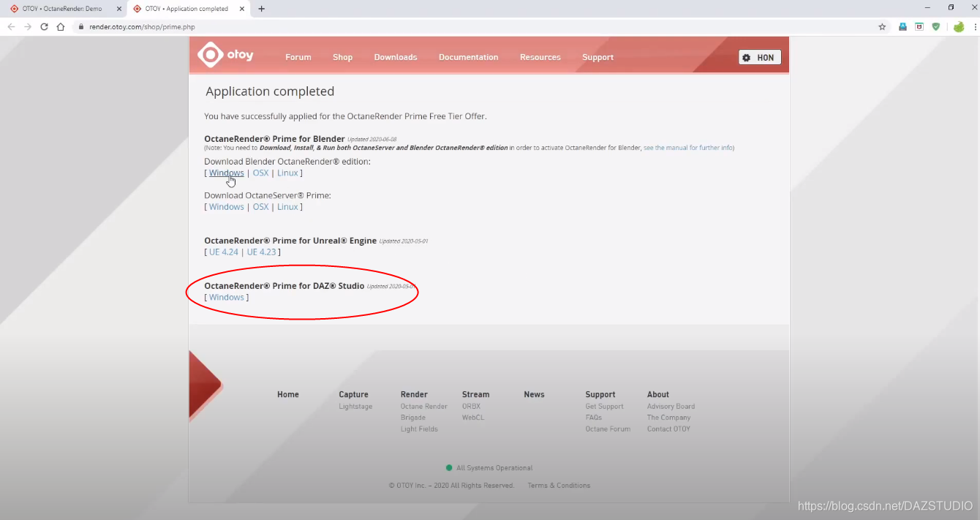This screenshot has width=980, height=520.
Task: Open the Forum menu item
Action: [298, 57]
